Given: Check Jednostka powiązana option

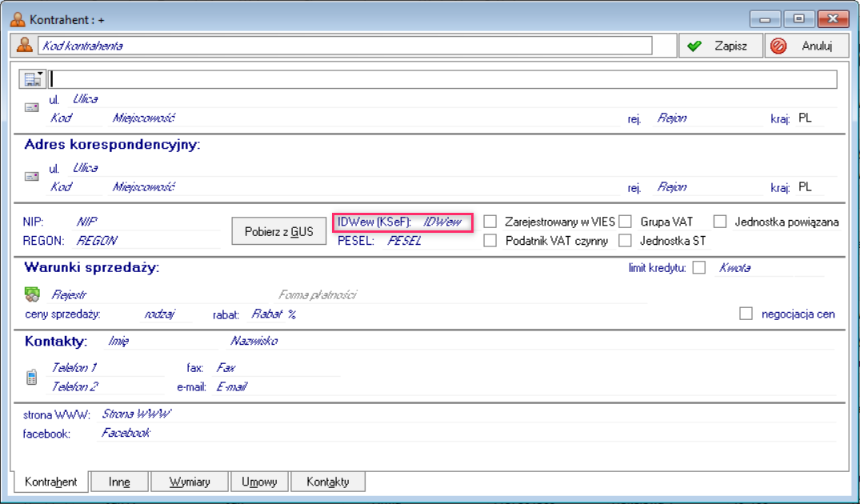Looking at the screenshot, I should [x=719, y=222].
